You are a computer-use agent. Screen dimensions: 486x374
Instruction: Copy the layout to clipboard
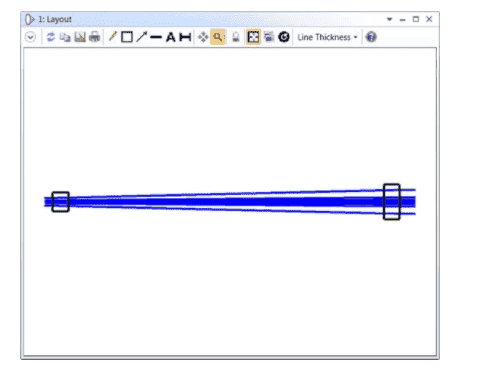point(65,37)
